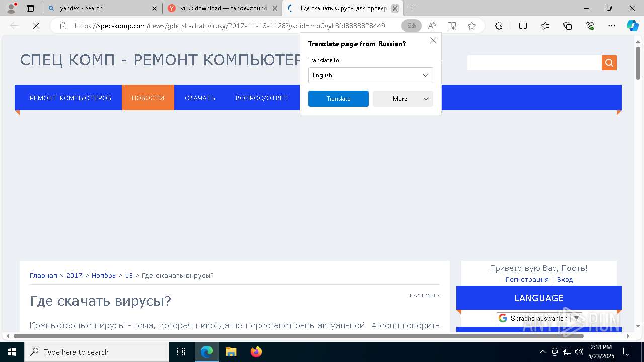Switch to 'virus download — Yandex' tab
Viewport: 644px width, 362px height.
coord(223,8)
